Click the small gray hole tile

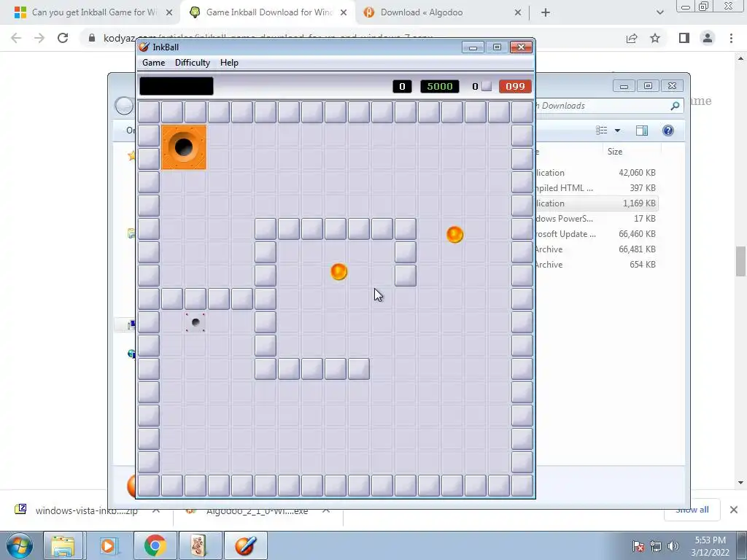(196, 322)
